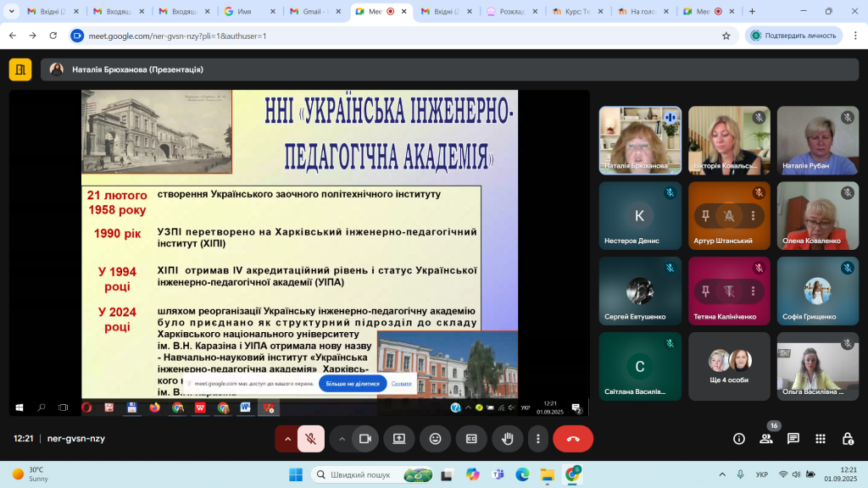Open more options three-dot menu

[x=538, y=439]
